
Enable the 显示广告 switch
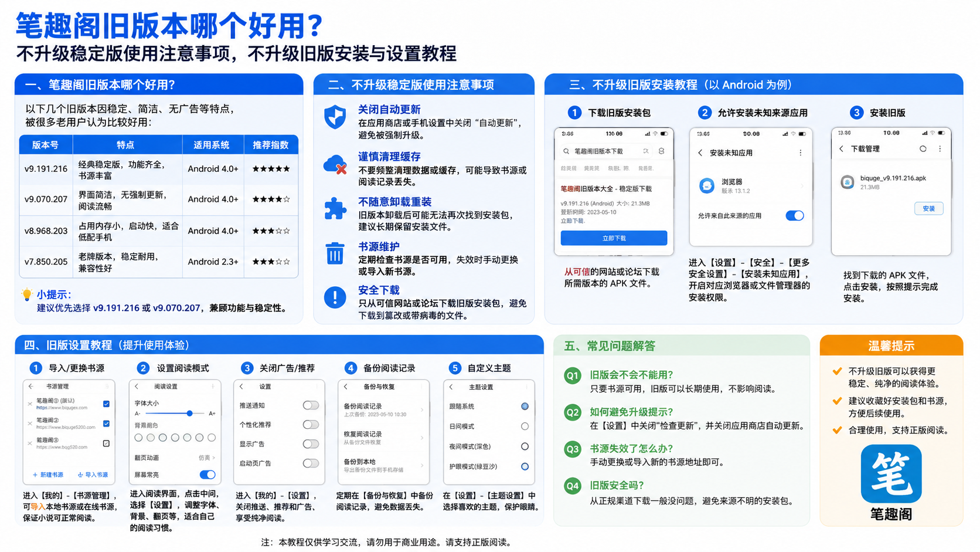tap(311, 444)
